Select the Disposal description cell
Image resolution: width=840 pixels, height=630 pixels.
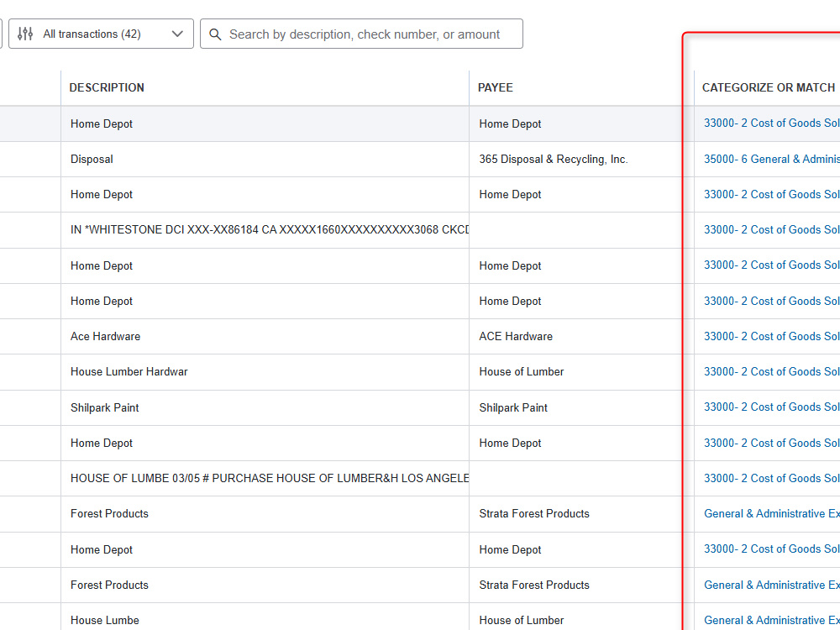coord(92,159)
